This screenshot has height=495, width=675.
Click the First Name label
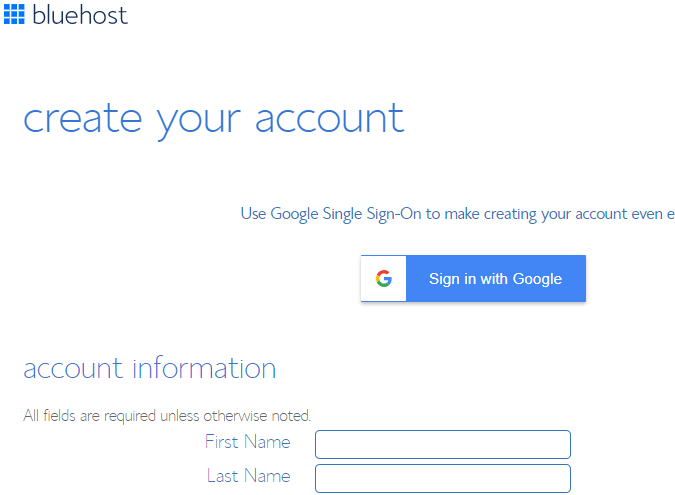[248, 442]
